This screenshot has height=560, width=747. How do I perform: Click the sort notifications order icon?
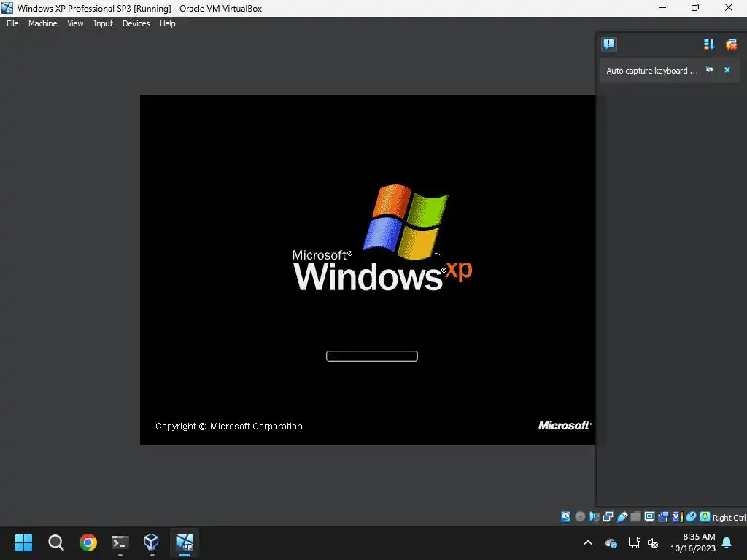(709, 44)
